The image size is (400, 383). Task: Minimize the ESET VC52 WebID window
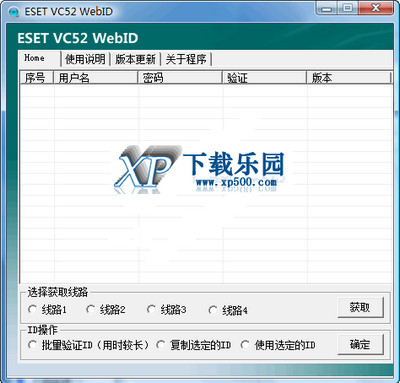pos(327,8)
